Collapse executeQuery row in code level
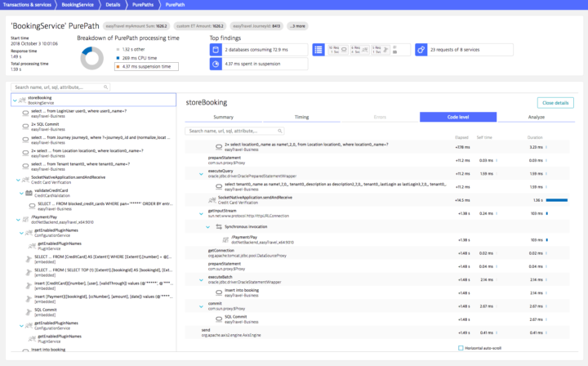The image size is (588, 366). pos(202,174)
